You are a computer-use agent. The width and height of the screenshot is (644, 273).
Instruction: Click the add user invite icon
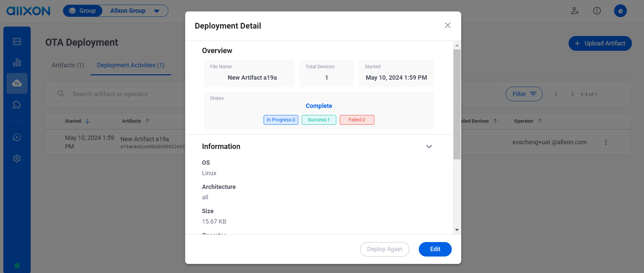[x=575, y=11]
